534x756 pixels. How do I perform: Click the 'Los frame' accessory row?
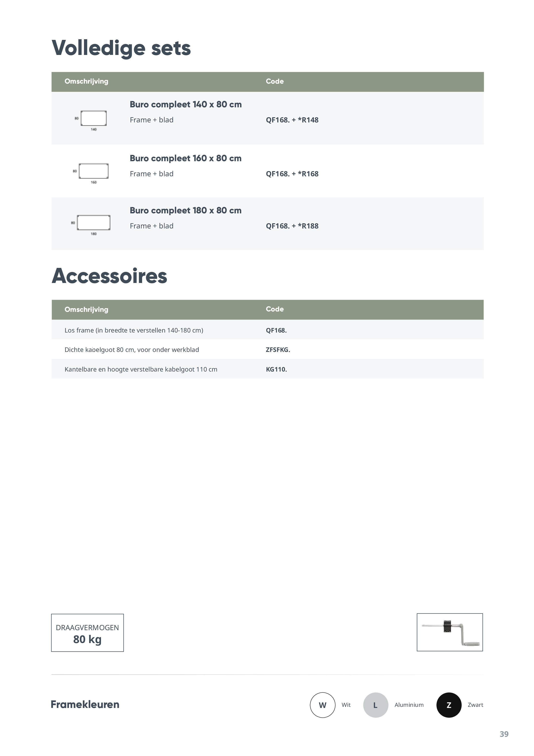133,330
